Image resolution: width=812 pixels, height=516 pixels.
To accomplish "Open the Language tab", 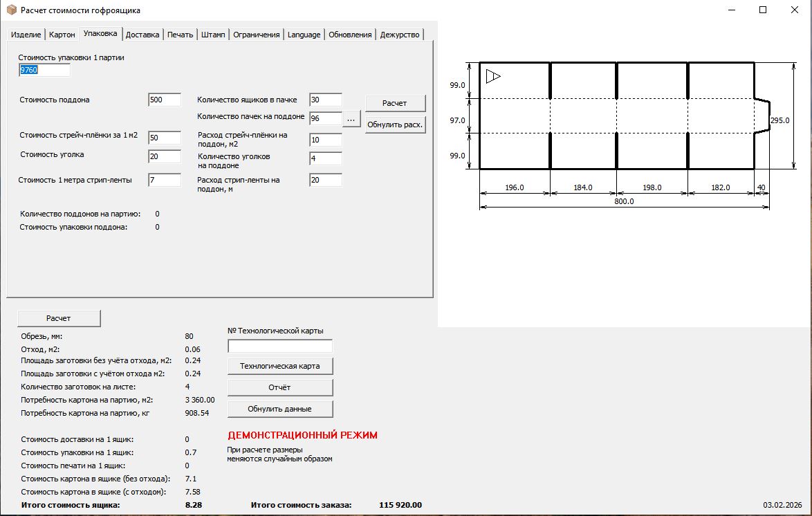I will tap(304, 35).
